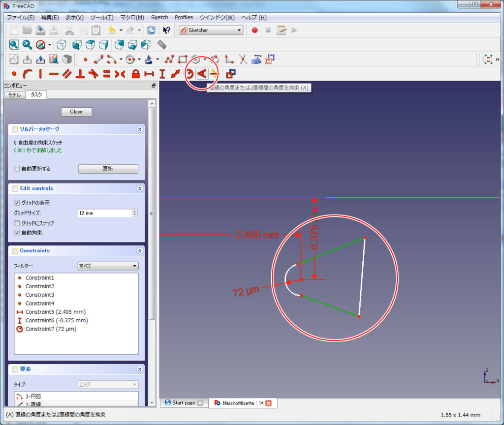Image resolution: width=504 pixels, height=425 pixels.
Task: Click the What's This help cursor
Action: (x=166, y=30)
